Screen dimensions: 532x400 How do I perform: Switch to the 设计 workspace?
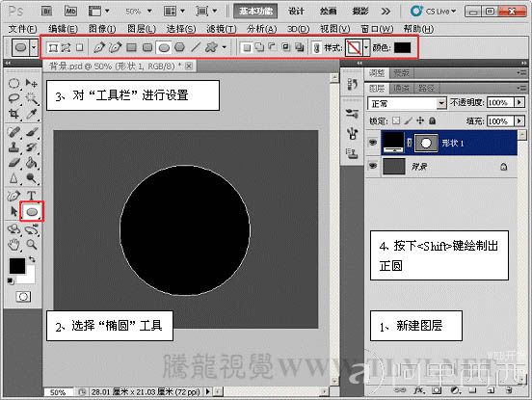[x=296, y=12]
